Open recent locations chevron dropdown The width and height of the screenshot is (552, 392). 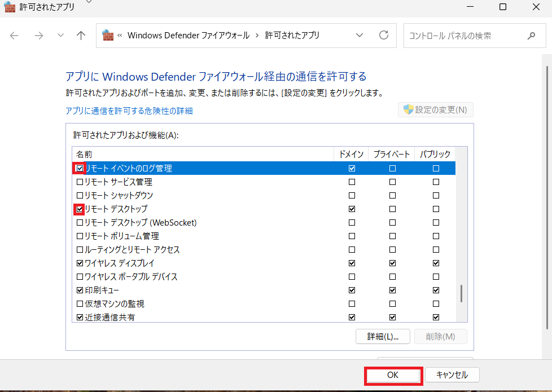(60, 35)
